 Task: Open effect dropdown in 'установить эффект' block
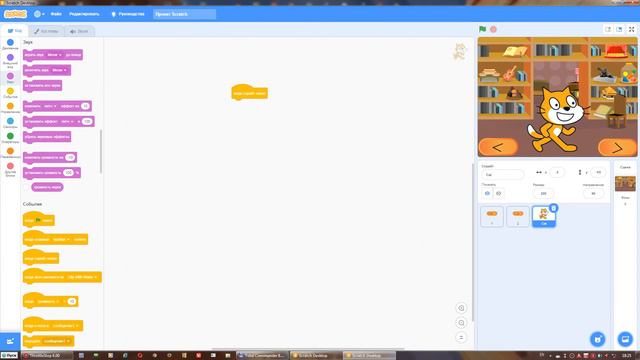click(x=67, y=121)
